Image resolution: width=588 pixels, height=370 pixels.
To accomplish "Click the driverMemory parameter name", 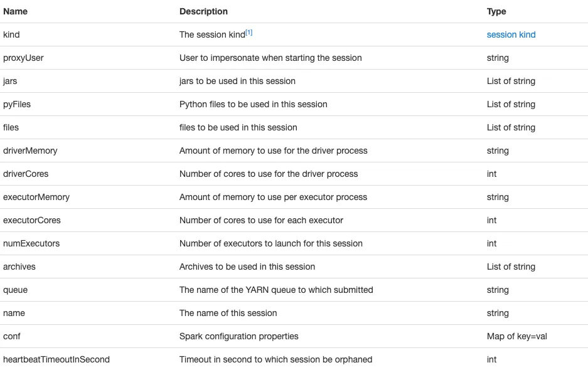I will coord(30,151).
